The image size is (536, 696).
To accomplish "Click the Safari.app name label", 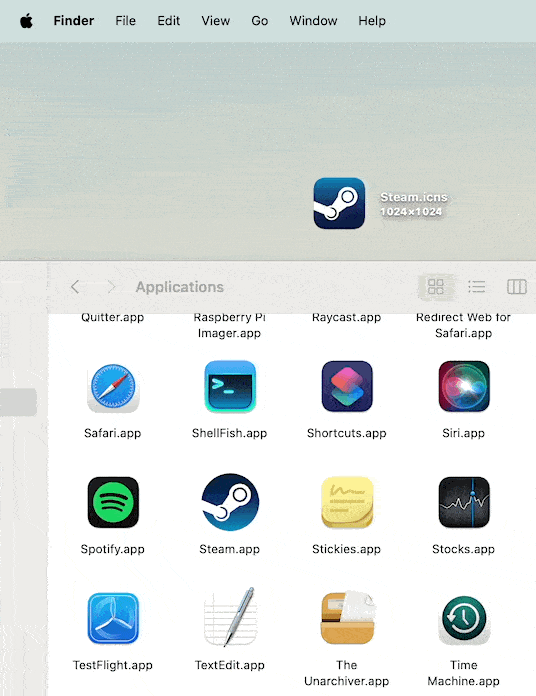I will 113,433.
